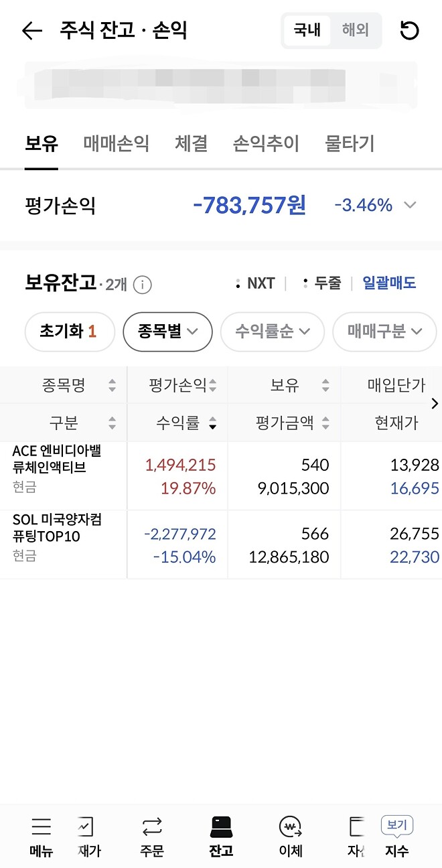Viewport: 442px width, 868px height.
Task: Expand the 평가손익 percentage detail chevron
Action: tap(411, 205)
